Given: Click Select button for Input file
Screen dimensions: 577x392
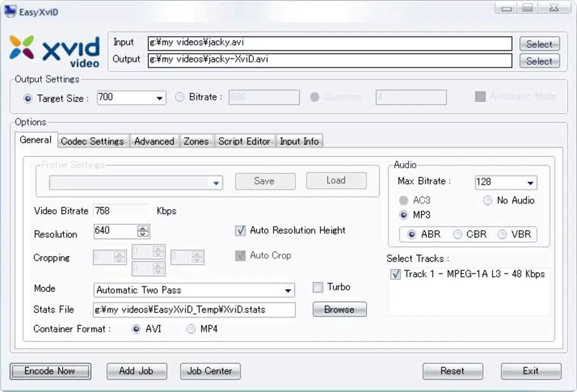Looking at the screenshot, I should (x=539, y=44).
